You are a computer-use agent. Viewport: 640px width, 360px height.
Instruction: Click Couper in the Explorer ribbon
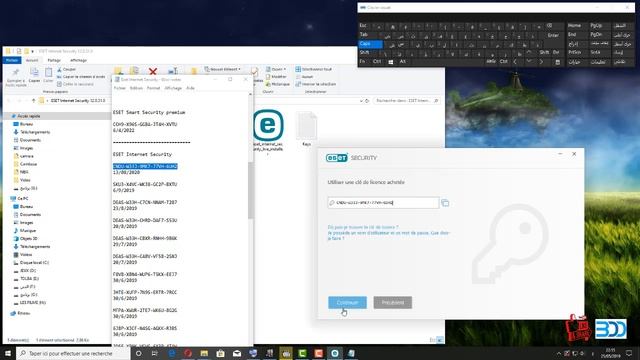tap(67, 69)
